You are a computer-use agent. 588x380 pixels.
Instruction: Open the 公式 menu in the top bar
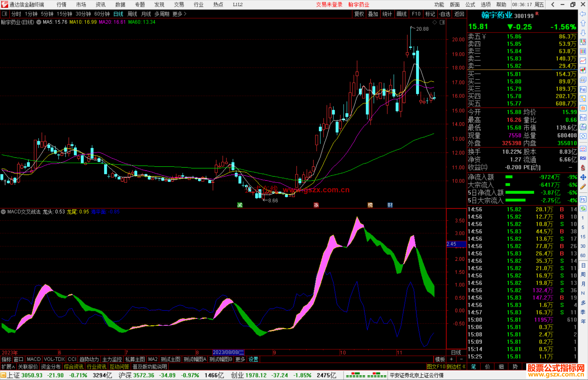click(x=470, y=4)
